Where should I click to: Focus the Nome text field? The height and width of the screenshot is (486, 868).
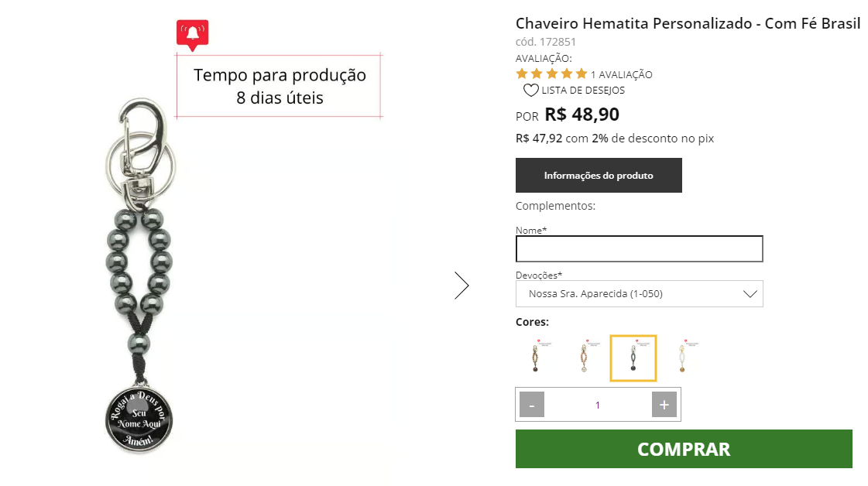pos(640,249)
